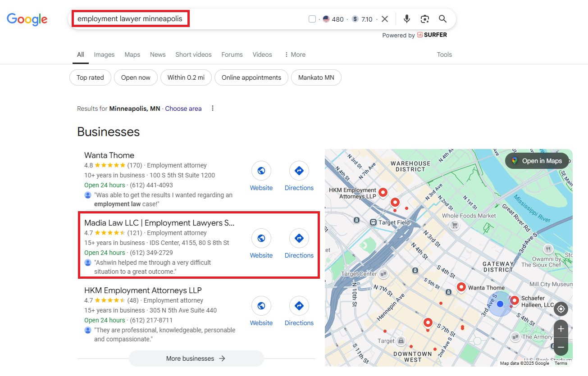This screenshot has width=588, height=376.
Task: Visit the Madia Law LLC website icon
Action: tap(261, 239)
